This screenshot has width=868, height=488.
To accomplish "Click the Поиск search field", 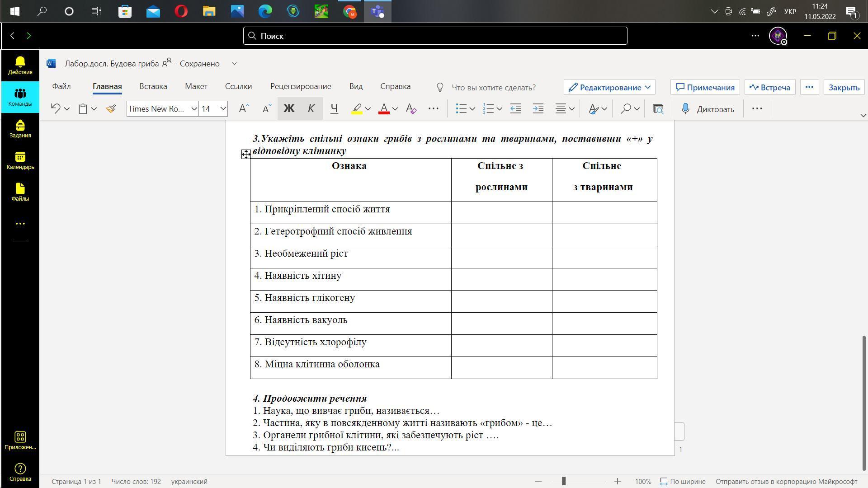I will [435, 36].
